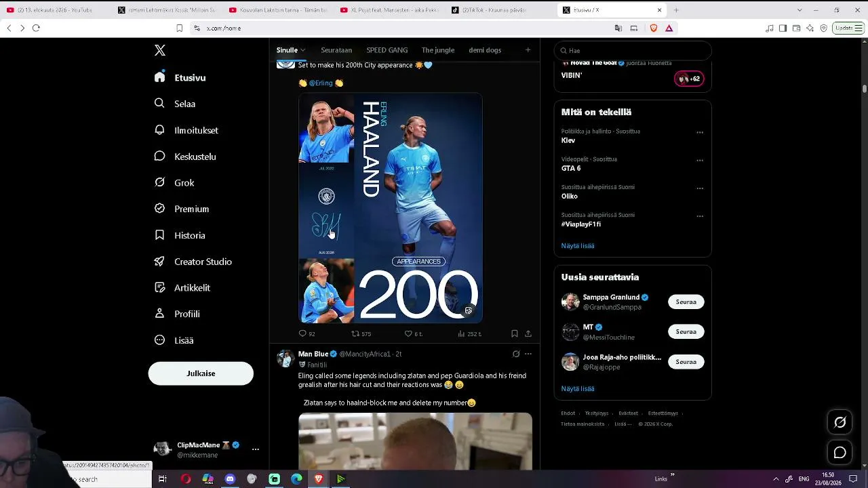
Task: Open Historia bookmark icon in sidebar
Action: (x=159, y=235)
